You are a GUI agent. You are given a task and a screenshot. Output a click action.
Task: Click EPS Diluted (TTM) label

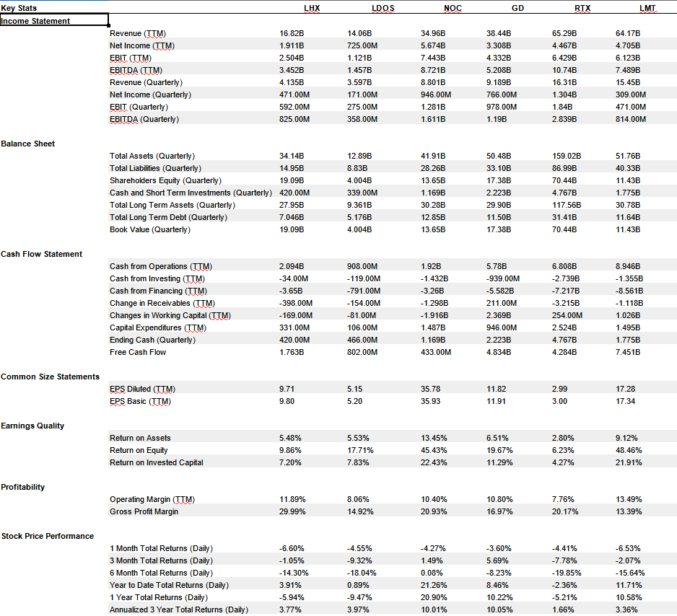[142, 389]
